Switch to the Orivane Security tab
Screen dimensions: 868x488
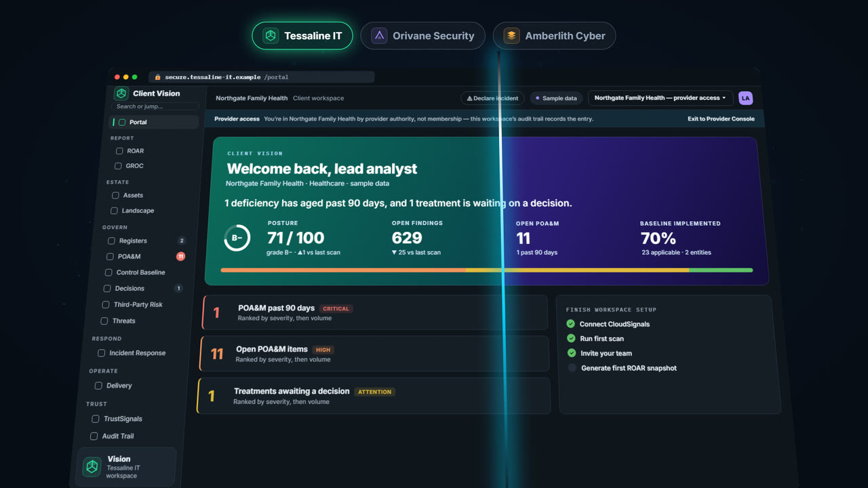tap(422, 36)
